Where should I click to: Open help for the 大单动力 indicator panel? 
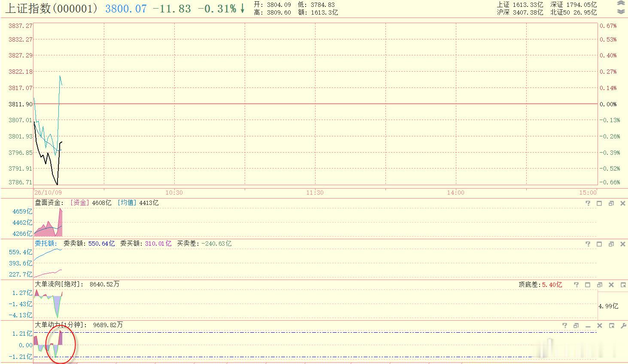coord(565,326)
